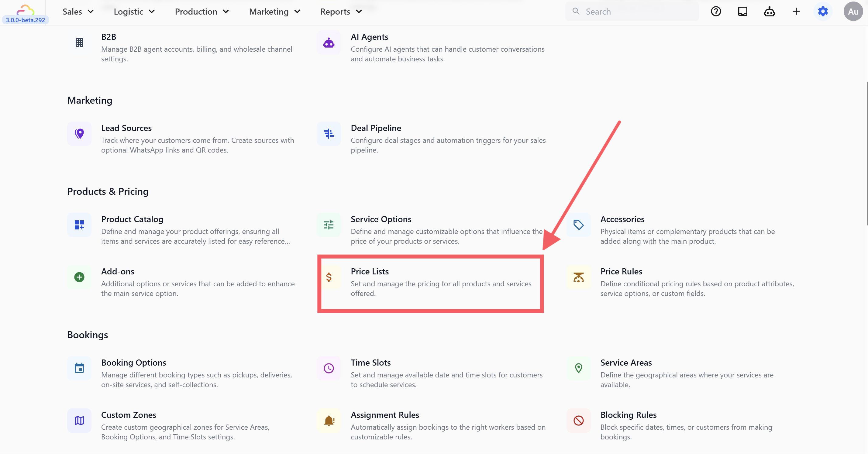868x454 pixels.
Task: Click the Accessories tag icon
Action: [579, 225]
